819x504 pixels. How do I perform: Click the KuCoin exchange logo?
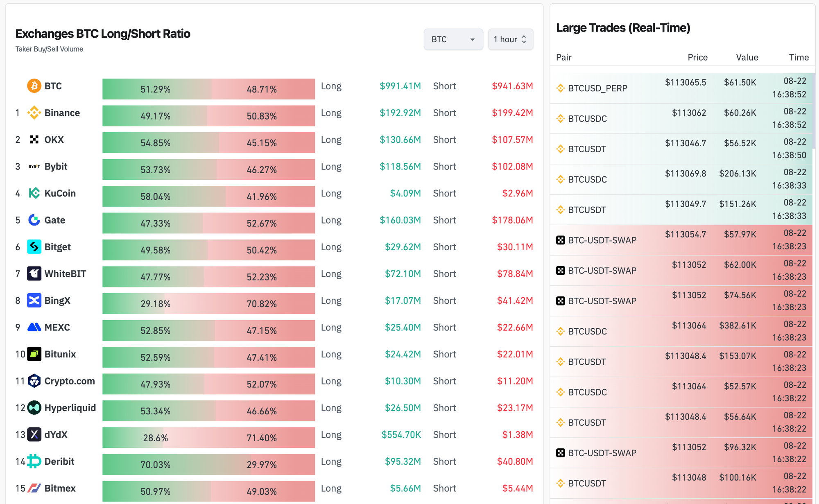click(x=34, y=193)
